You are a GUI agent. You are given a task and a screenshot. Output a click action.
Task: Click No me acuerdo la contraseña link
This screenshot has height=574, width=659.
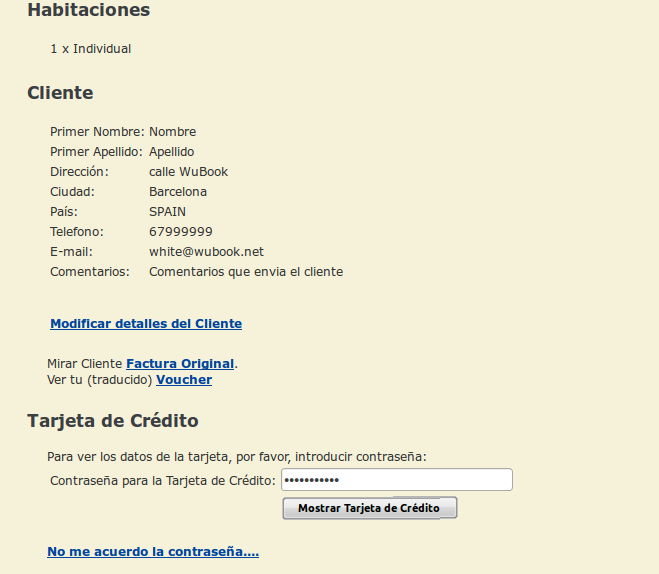(153, 551)
